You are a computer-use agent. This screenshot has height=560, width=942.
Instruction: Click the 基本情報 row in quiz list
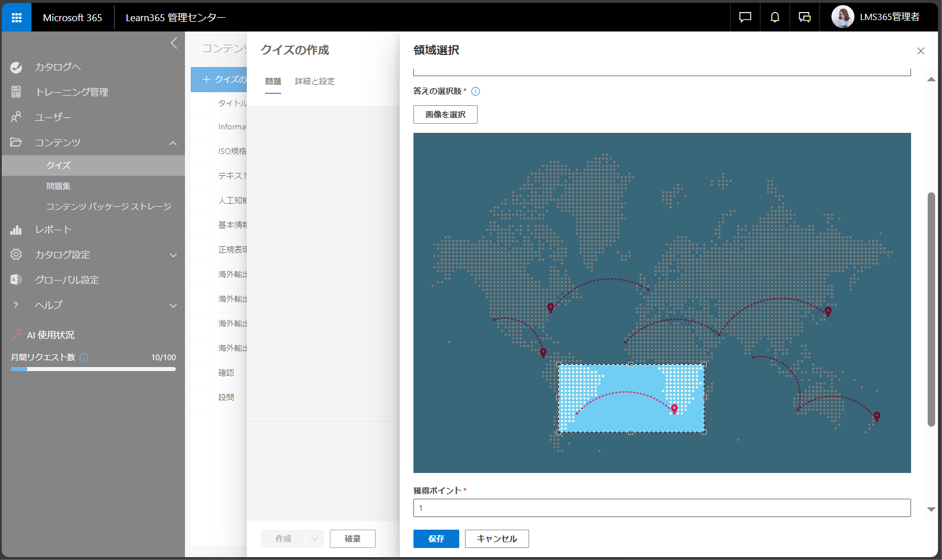[x=219, y=225]
